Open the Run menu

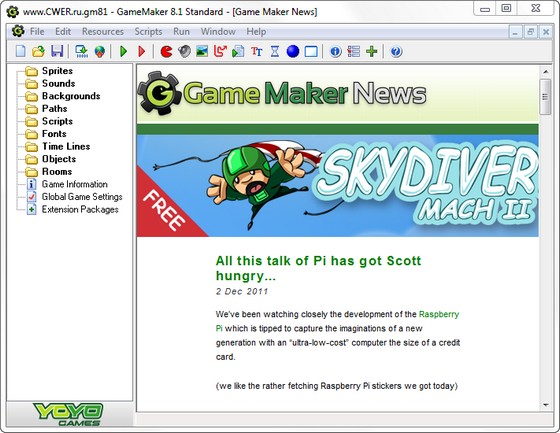point(181,31)
